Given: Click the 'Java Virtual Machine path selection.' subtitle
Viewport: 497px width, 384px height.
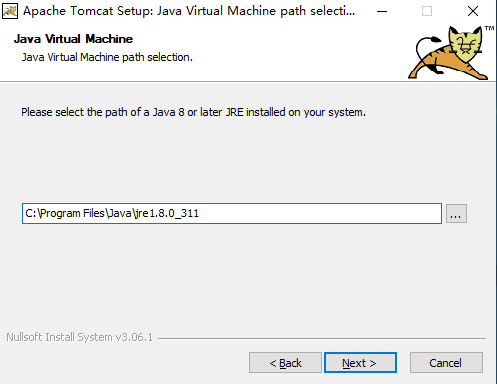Looking at the screenshot, I should coord(107,57).
